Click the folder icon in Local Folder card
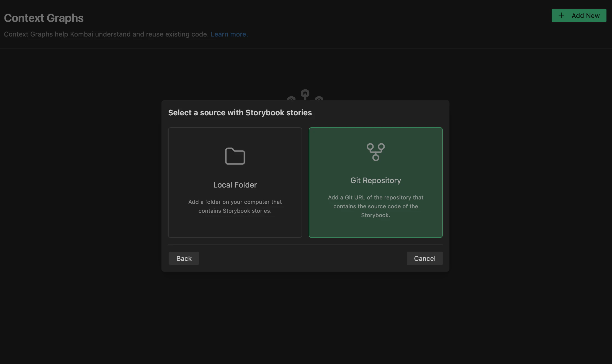The image size is (612, 364). [x=235, y=156]
